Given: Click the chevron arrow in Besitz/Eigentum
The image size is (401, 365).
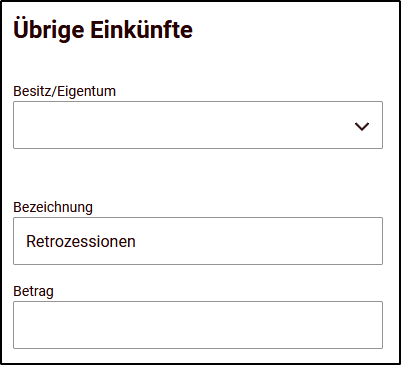Looking at the screenshot, I should pos(362,126).
